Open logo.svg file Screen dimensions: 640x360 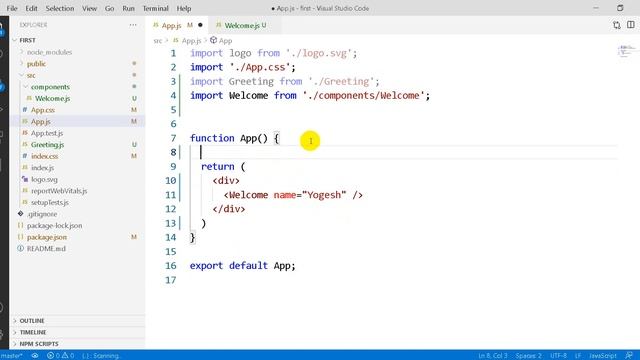[x=44, y=179]
